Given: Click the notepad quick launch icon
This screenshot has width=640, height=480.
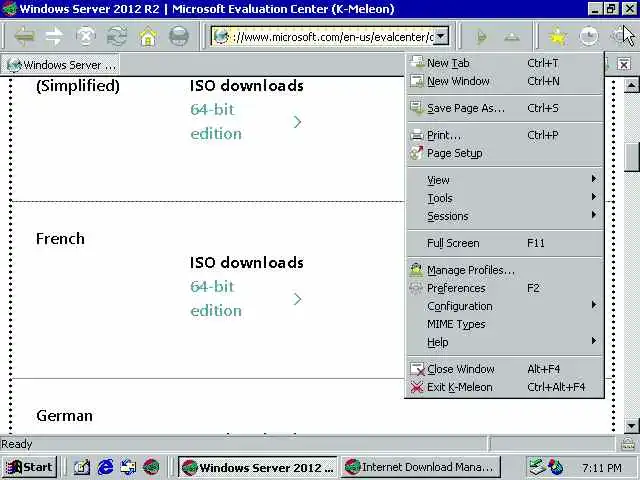Looking at the screenshot, I should pyautogui.click(x=82, y=467).
